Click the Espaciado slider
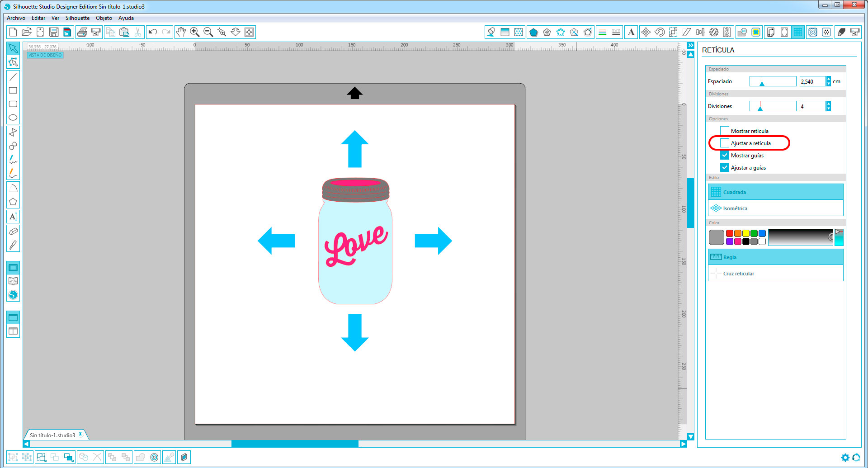 click(773, 81)
